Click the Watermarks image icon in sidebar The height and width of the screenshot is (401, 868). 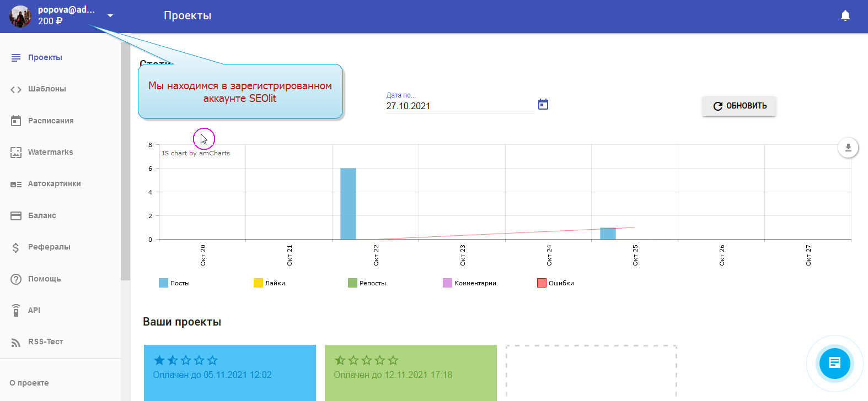(16, 153)
